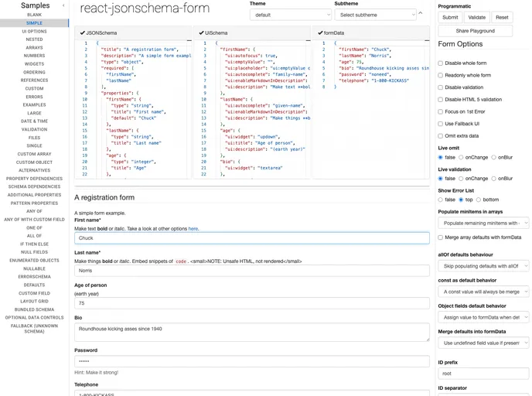Select onBlur for Live omit
This screenshot has width=532, height=396.
click(493, 158)
